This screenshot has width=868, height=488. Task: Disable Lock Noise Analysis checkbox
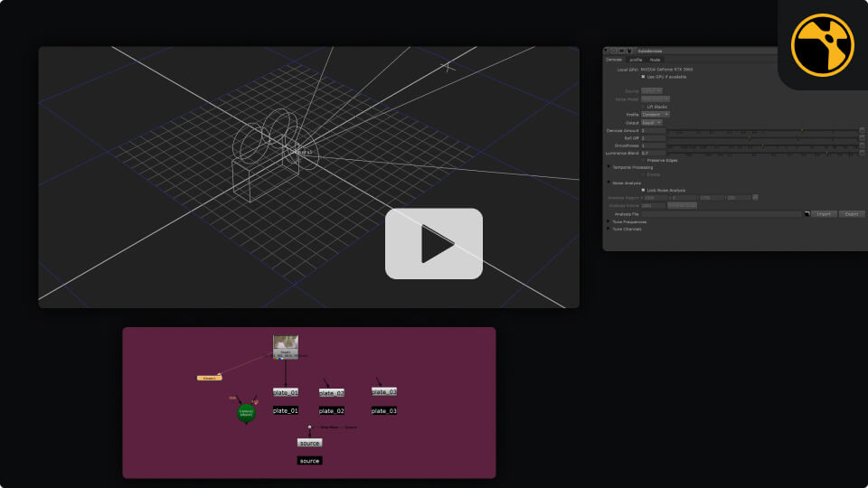coord(643,190)
